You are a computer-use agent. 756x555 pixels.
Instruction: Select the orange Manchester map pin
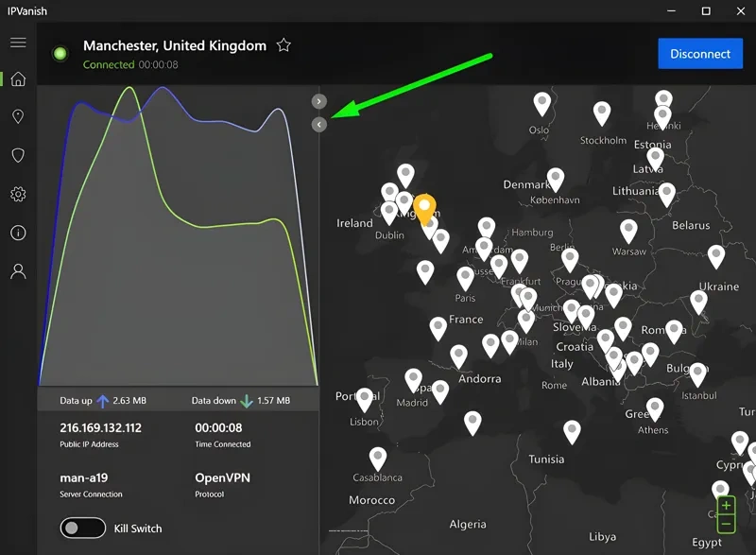coord(425,207)
